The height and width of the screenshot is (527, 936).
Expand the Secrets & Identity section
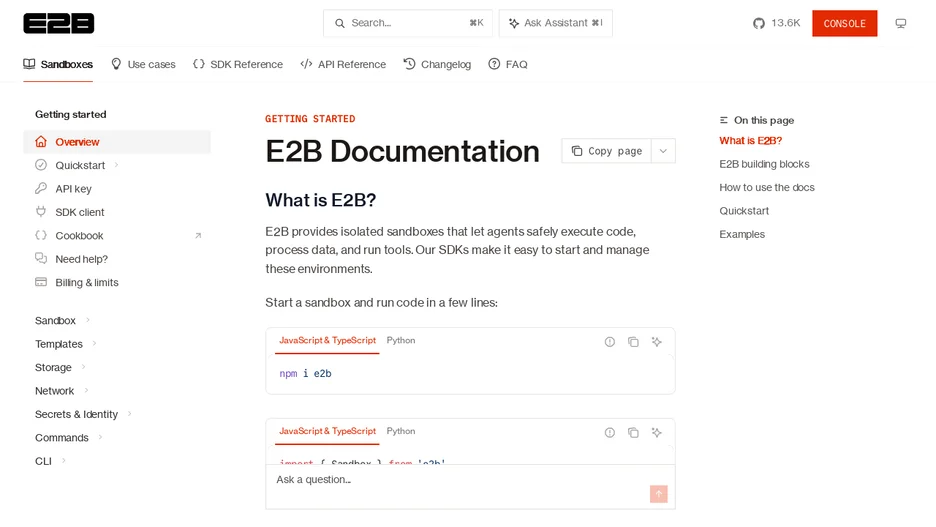(130, 414)
